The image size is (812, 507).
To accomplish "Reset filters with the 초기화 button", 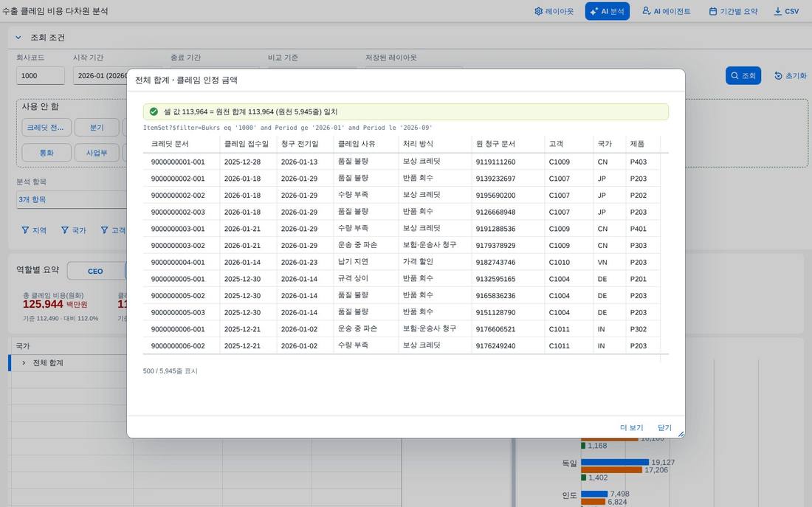I will point(791,75).
